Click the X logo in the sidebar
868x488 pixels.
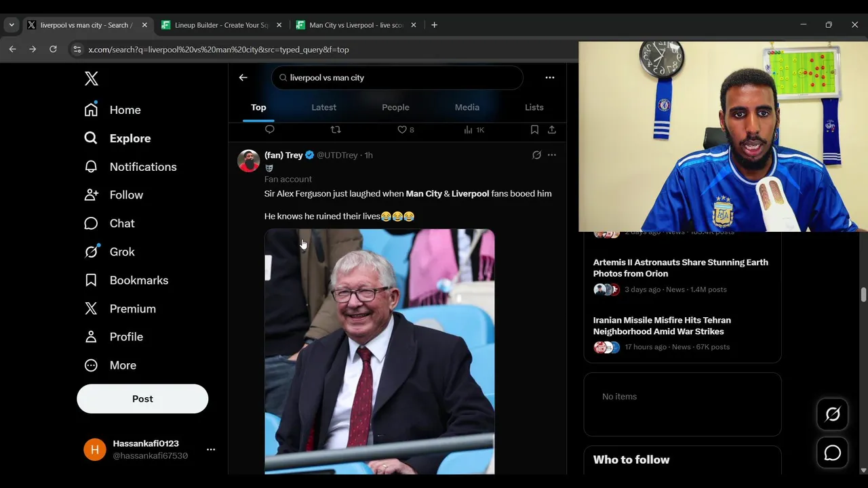point(92,79)
